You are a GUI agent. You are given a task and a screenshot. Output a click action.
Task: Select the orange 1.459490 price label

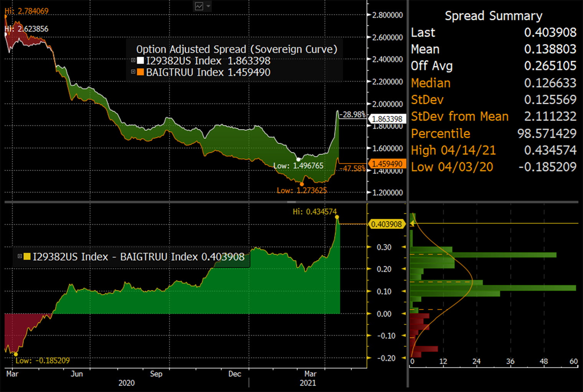(x=387, y=164)
